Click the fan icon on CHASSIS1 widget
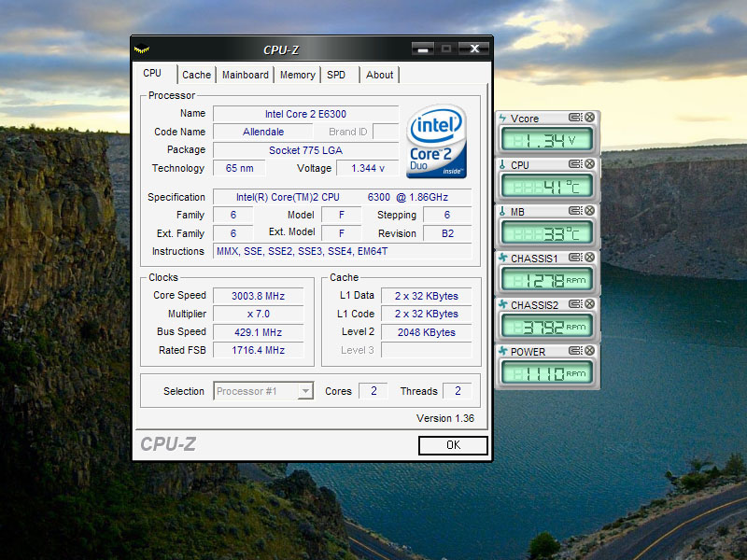 [x=502, y=258]
